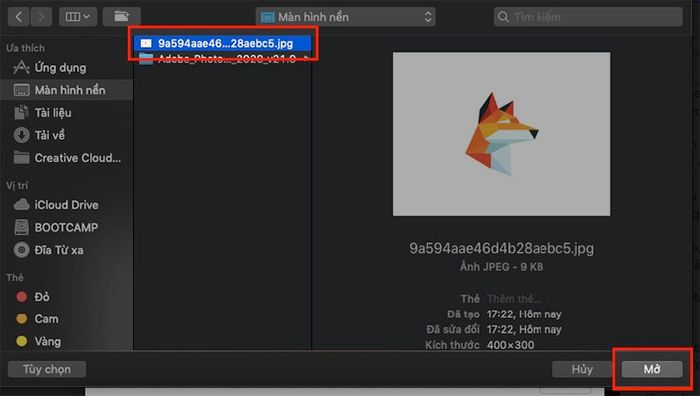Click the Tùy chọn options button
This screenshot has width=700, height=396.
(x=47, y=369)
